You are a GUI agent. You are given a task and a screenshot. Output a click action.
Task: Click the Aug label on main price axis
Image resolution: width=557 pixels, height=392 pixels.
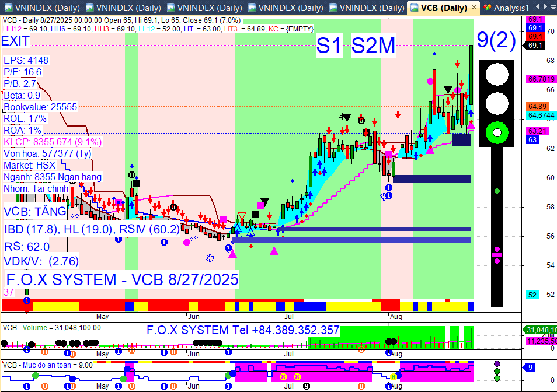click(x=396, y=316)
